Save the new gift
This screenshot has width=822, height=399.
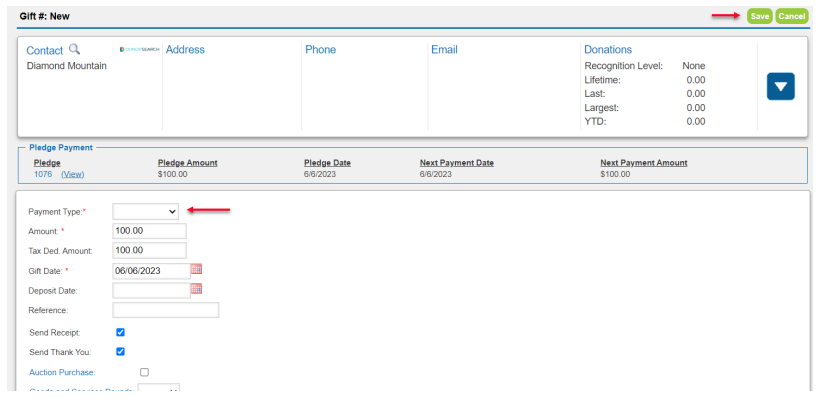(760, 16)
